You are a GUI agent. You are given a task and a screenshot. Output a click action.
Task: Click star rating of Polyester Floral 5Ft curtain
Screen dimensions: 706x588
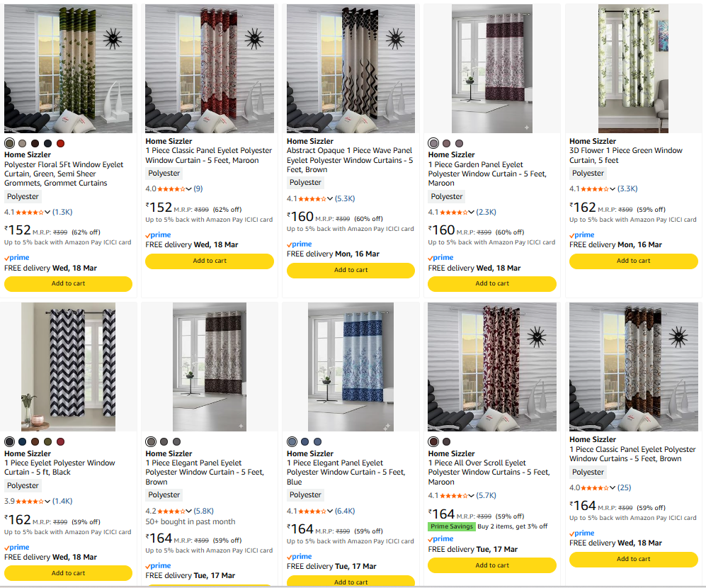point(29,212)
